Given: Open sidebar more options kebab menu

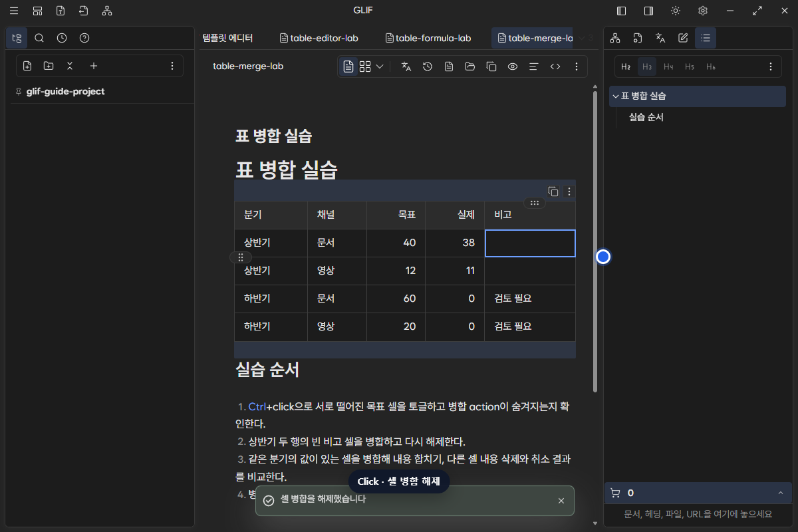Looking at the screenshot, I should 172,66.
